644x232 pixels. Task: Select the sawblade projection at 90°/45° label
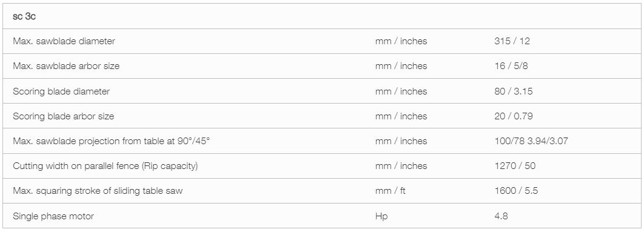pyautogui.click(x=112, y=141)
